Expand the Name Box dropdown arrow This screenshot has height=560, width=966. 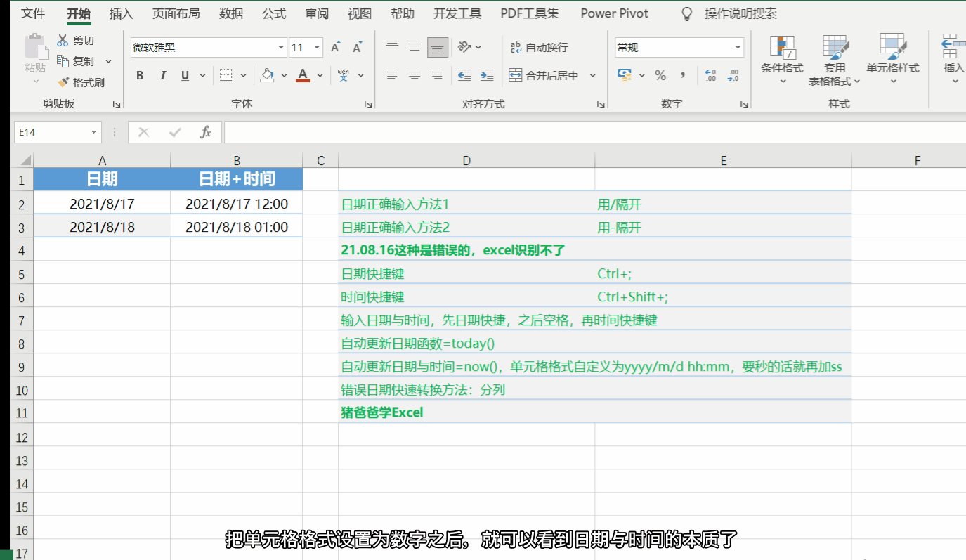[x=94, y=132]
